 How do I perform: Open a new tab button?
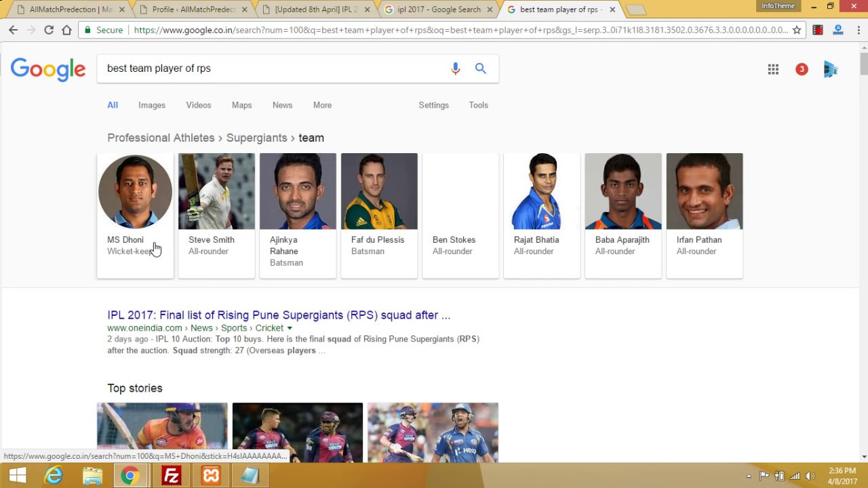(x=636, y=9)
